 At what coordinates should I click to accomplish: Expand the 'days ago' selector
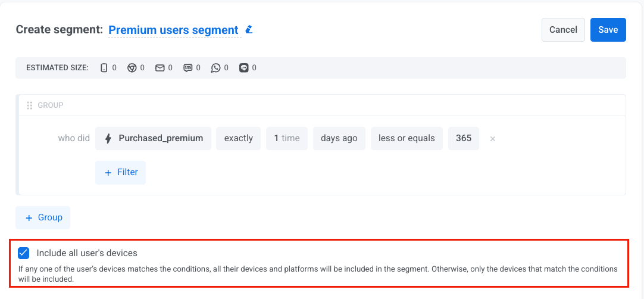coord(339,138)
